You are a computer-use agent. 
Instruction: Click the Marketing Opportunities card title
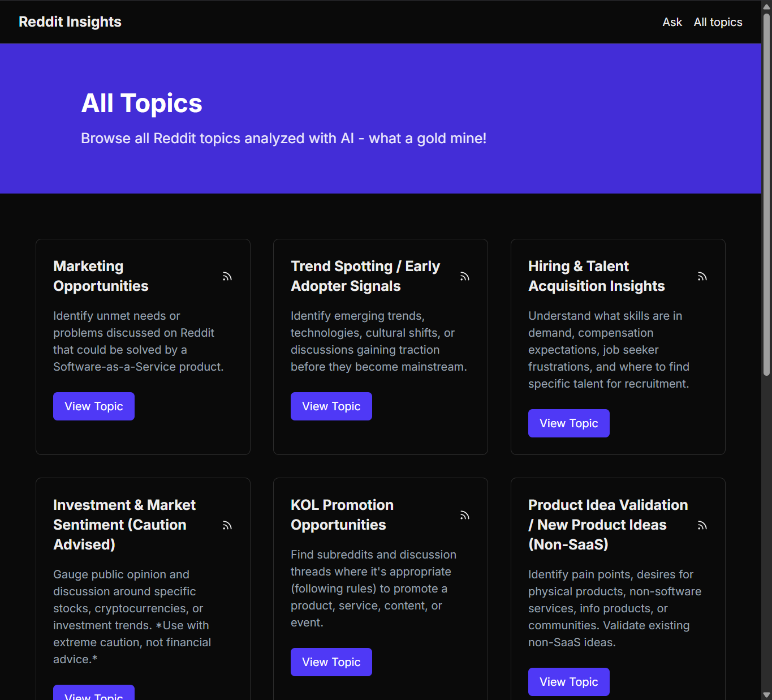tap(101, 276)
